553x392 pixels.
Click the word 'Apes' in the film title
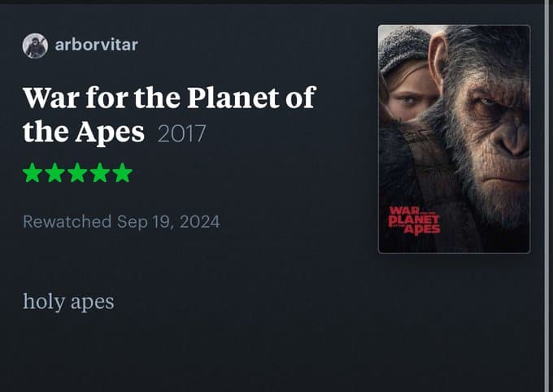(112, 132)
